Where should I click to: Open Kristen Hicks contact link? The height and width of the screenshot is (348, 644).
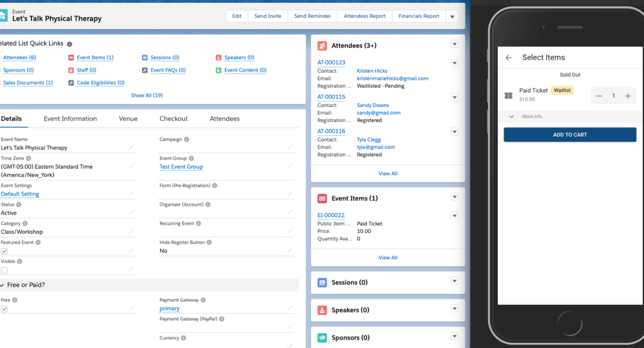(372, 71)
